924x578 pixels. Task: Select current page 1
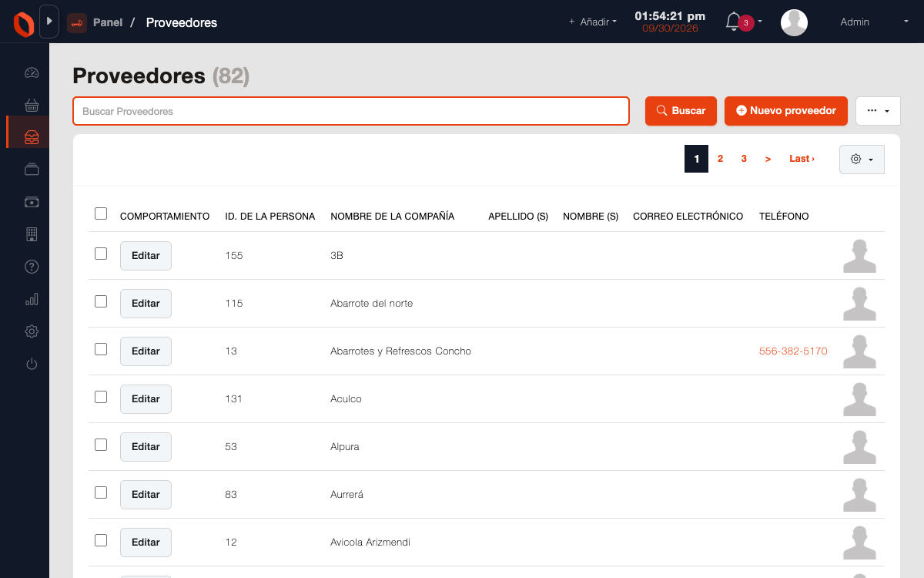click(x=696, y=159)
